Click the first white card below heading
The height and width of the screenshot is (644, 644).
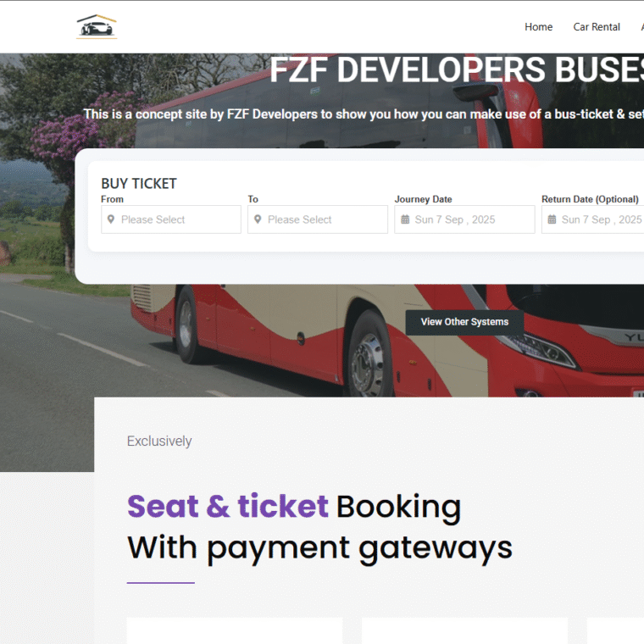(235, 630)
